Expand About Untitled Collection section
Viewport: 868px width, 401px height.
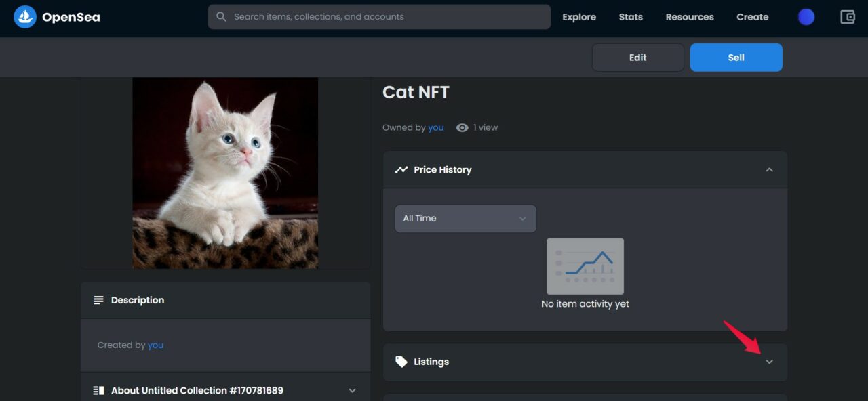(352, 390)
